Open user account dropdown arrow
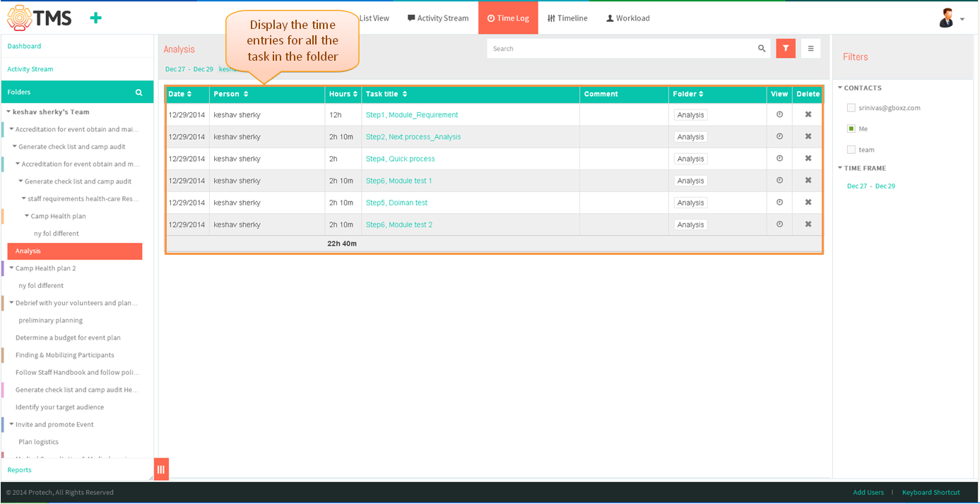 (x=962, y=20)
